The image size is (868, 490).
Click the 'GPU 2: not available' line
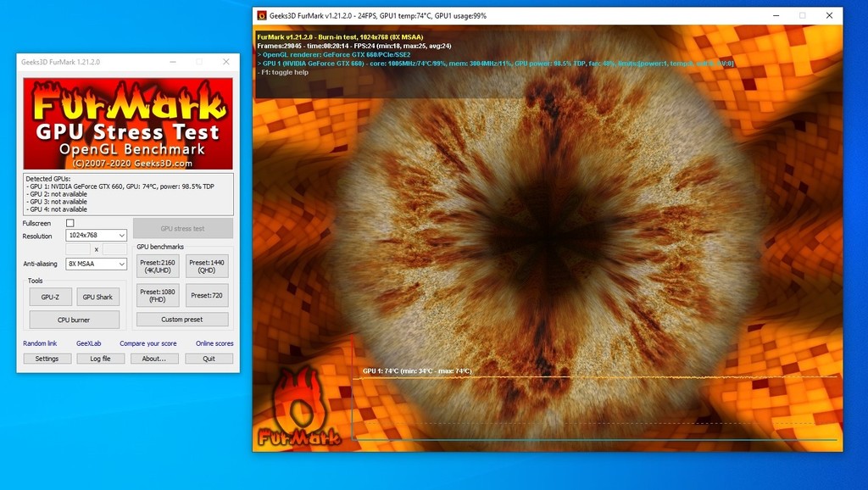coord(57,194)
